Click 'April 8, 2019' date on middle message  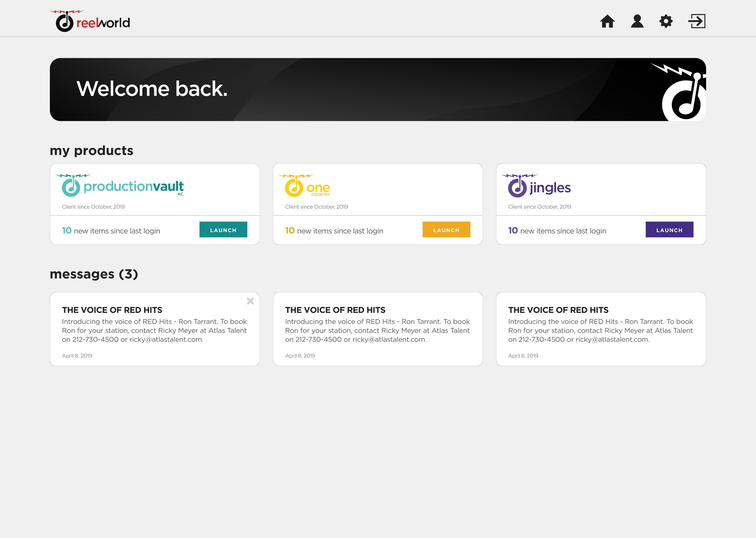click(x=300, y=356)
